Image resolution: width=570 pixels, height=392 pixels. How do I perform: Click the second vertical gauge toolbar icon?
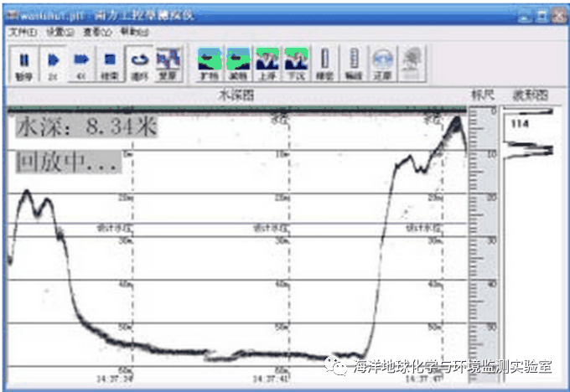point(353,63)
